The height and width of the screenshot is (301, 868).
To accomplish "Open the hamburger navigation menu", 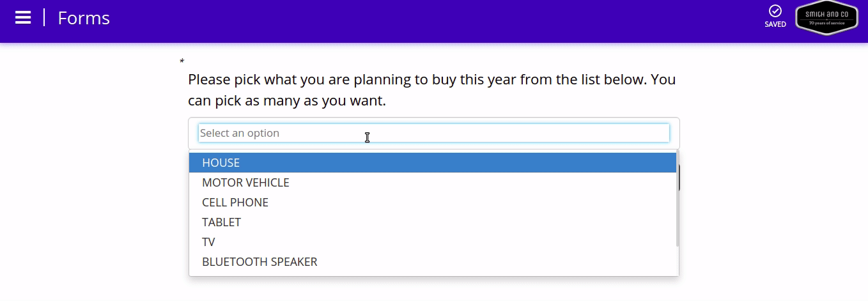I will click(x=23, y=18).
